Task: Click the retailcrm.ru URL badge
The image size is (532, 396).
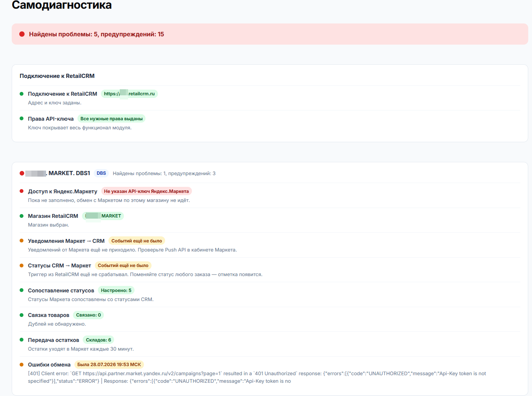Action: tap(129, 94)
